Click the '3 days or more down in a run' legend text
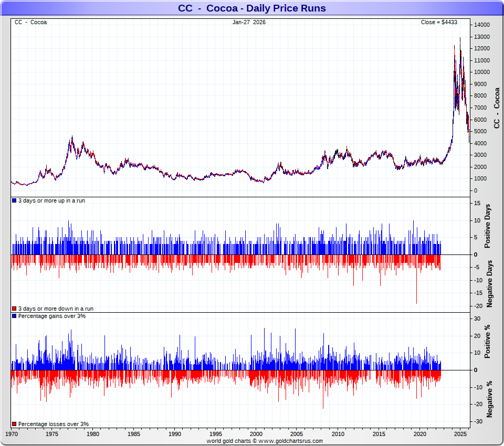This screenshot has height=446, width=504. pyautogui.click(x=56, y=309)
